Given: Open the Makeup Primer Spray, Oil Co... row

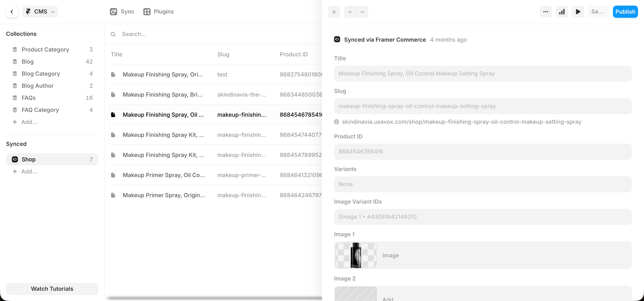Looking at the screenshot, I should coord(164,175).
